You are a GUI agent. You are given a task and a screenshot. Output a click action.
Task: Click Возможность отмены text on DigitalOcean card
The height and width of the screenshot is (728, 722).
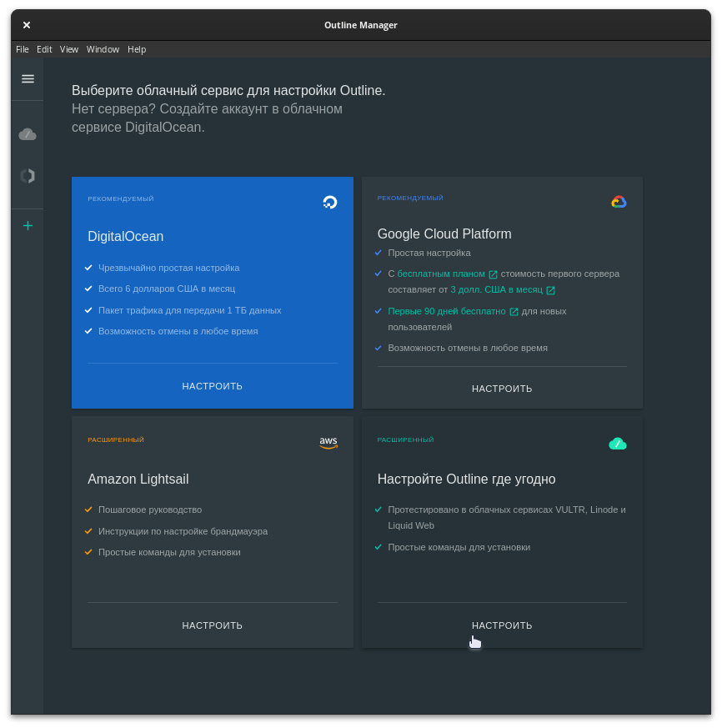point(178,331)
